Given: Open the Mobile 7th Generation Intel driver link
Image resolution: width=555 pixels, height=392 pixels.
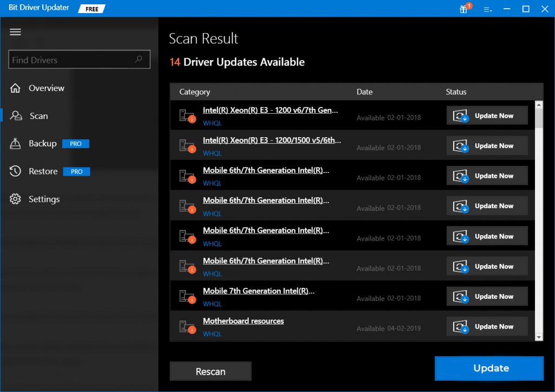Looking at the screenshot, I should (258, 291).
